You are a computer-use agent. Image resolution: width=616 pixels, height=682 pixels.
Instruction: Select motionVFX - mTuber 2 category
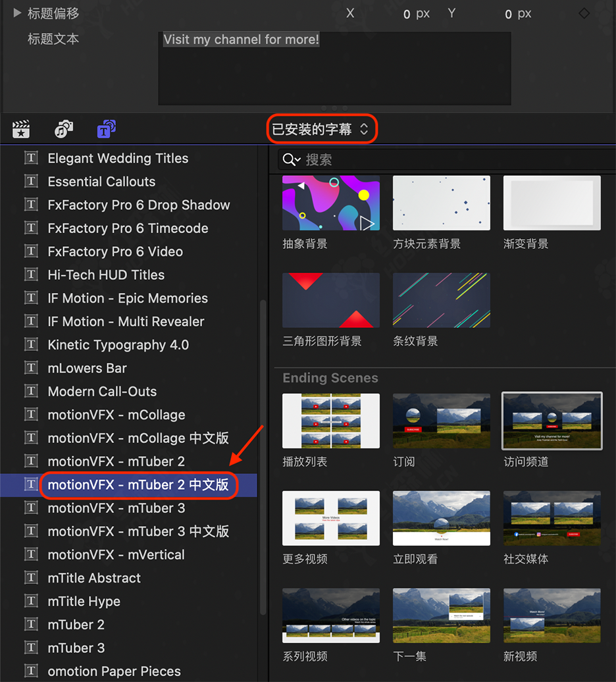pyautogui.click(x=116, y=461)
